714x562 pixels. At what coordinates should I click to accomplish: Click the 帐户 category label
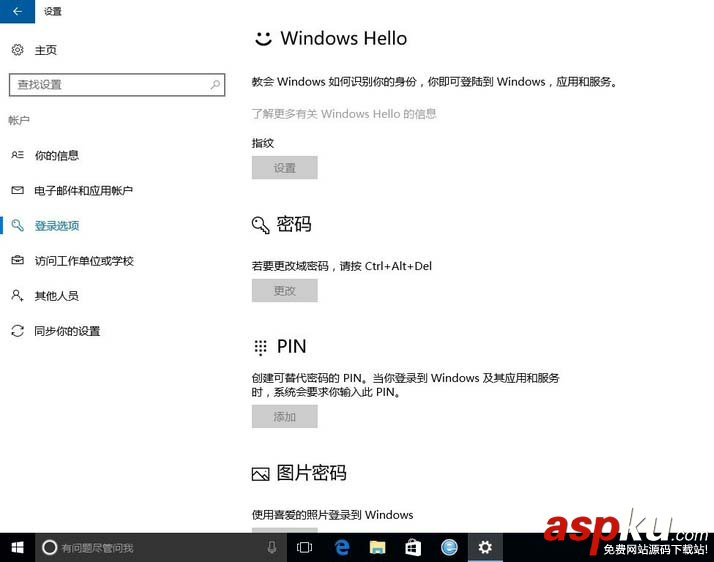pyautogui.click(x=19, y=120)
